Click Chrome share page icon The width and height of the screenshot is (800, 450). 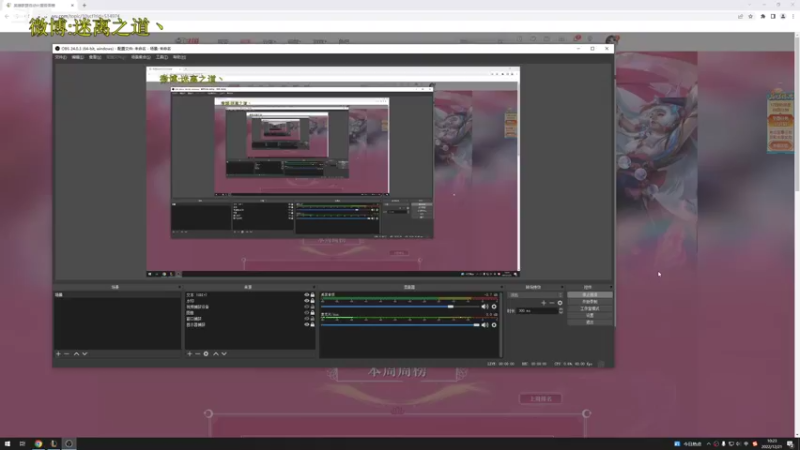point(740,16)
